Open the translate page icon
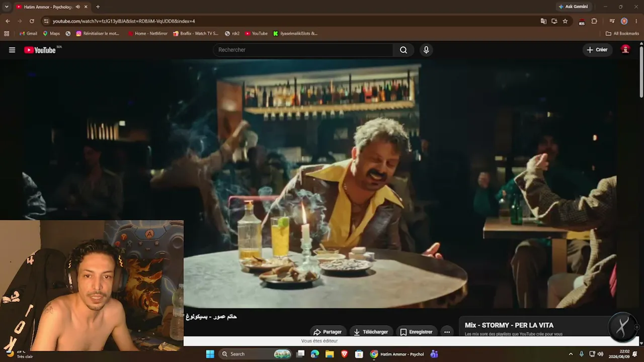Screen dimensions: 644x362 coord(543,21)
